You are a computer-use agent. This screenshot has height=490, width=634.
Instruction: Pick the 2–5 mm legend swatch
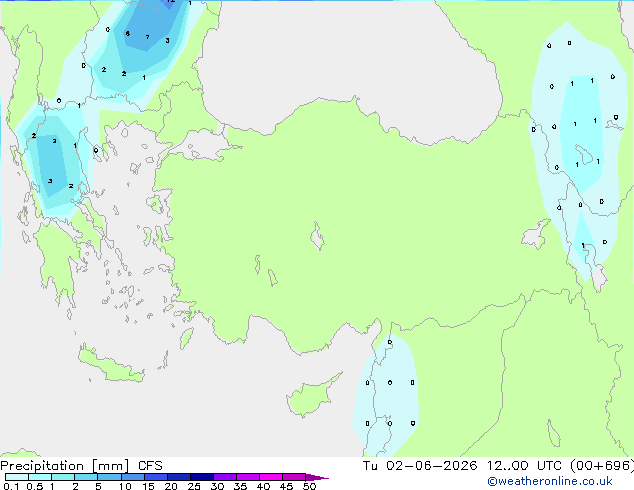[x=86, y=477]
